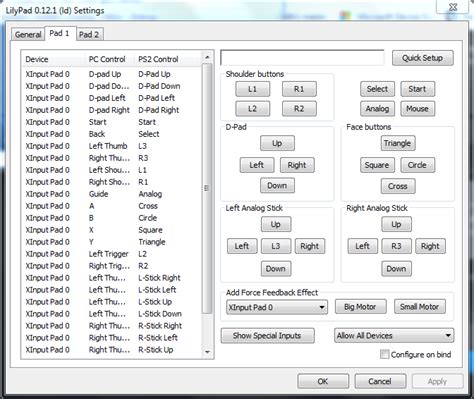Click Show Special Inputs

tap(267, 336)
